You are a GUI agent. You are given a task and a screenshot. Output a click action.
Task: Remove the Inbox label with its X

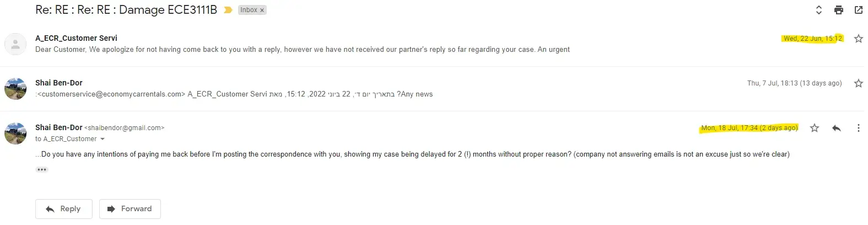(x=262, y=10)
